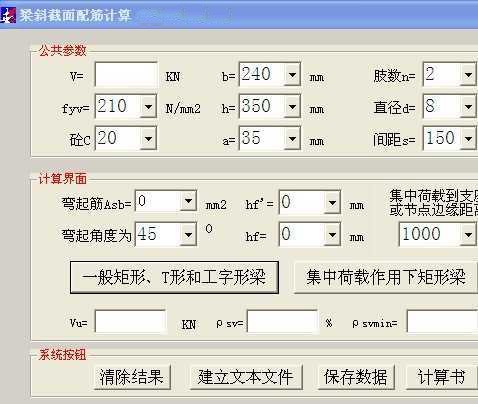This screenshot has height=404, width=478.
Task: Click the 建立文本文件 button
Action: coord(246,377)
